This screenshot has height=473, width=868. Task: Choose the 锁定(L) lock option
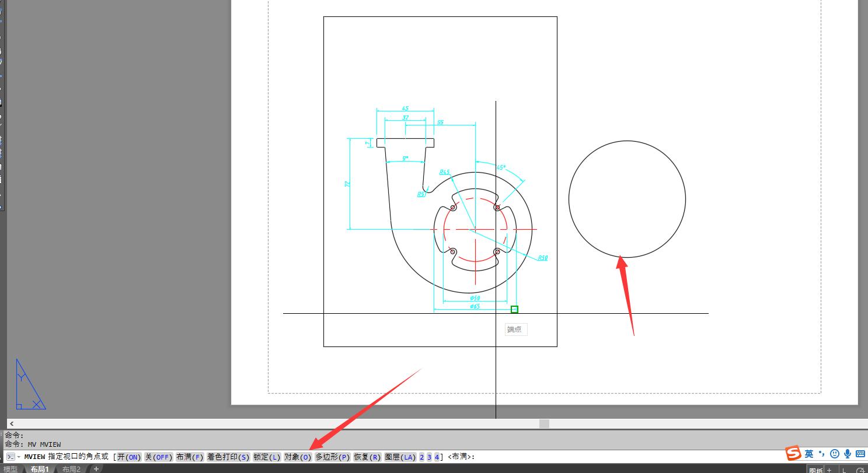pyautogui.click(x=267, y=457)
